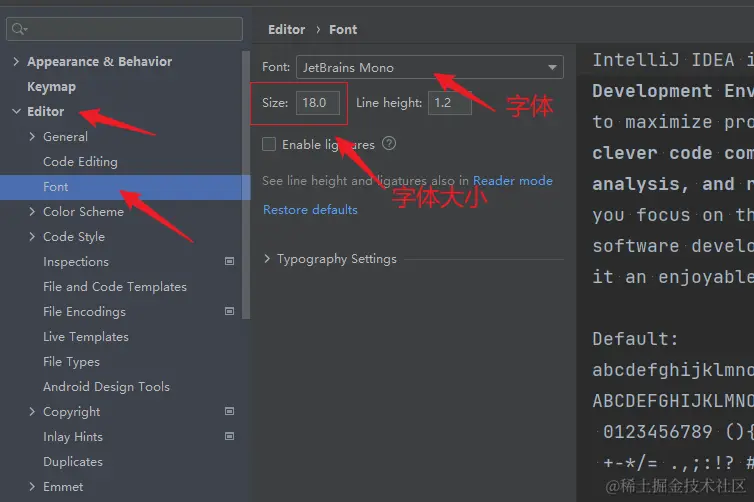The height and width of the screenshot is (502, 754).
Task: Click the ligatures help question icon
Action: (389, 143)
